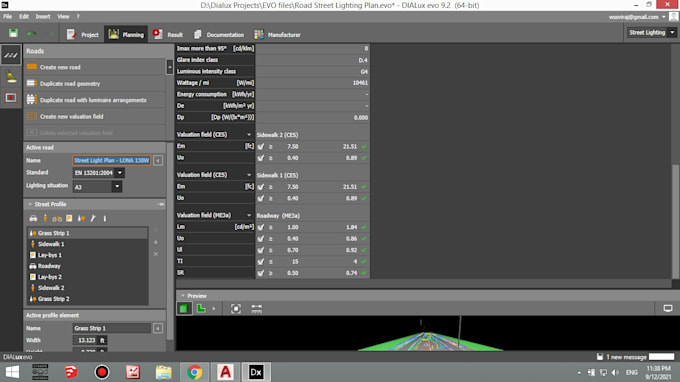Screen dimensions: 680x382
Task: Add a parking lay-by element icon
Action: [x=69, y=219]
